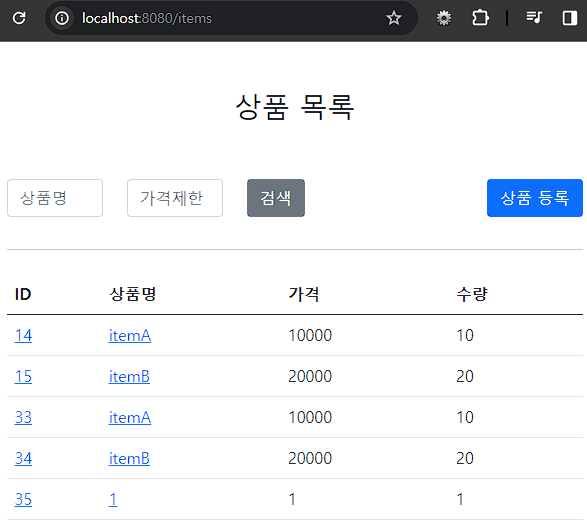
Task: Open item ID 34 link
Action: click(x=23, y=458)
